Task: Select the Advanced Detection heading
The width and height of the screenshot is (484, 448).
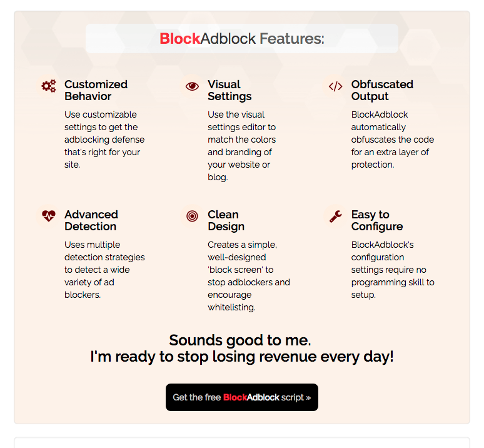Action: [x=91, y=220]
